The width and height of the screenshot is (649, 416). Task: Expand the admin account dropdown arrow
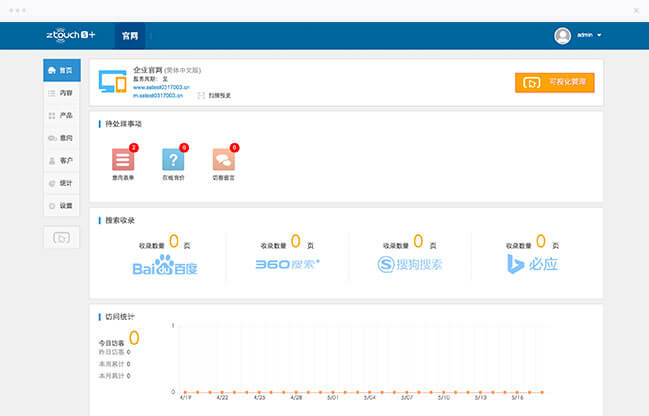pyautogui.click(x=600, y=35)
